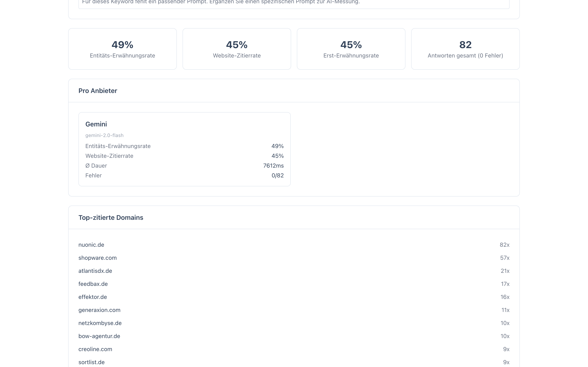Click the effektor.de domain entry
Screen dimensions: 588x367
[92, 297]
